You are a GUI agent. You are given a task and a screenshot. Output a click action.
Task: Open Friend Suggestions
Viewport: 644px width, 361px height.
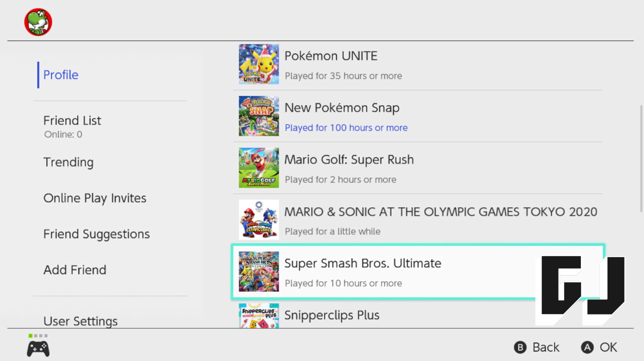(x=96, y=234)
